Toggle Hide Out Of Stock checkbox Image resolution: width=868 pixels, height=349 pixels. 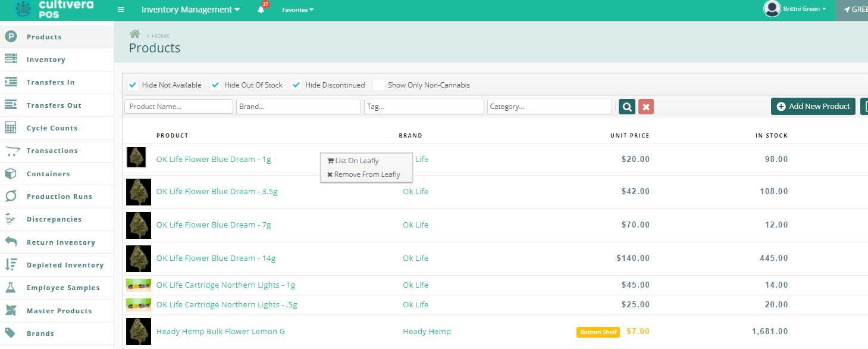click(216, 85)
